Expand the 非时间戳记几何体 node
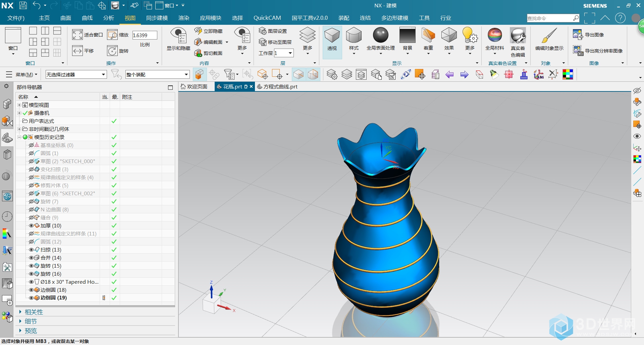 click(19, 129)
